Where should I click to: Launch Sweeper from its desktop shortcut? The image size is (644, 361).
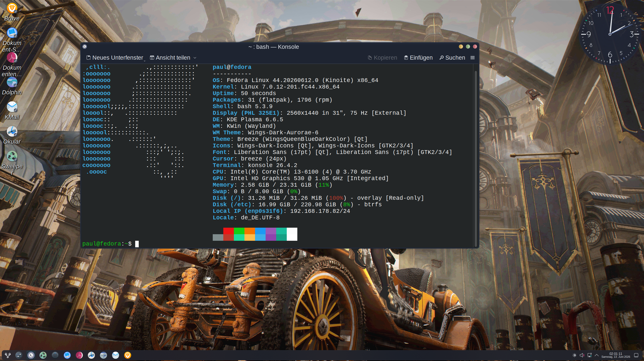(12, 163)
